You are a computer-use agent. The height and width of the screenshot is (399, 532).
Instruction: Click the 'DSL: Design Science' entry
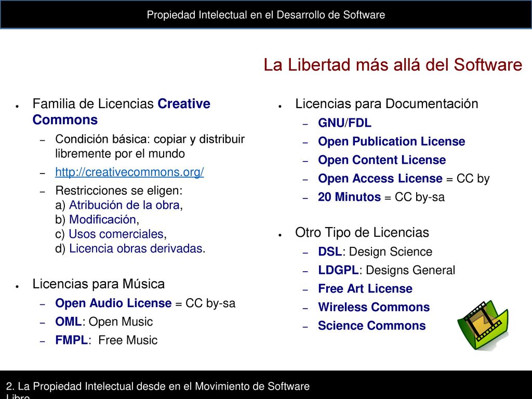(x=375, y=252)
